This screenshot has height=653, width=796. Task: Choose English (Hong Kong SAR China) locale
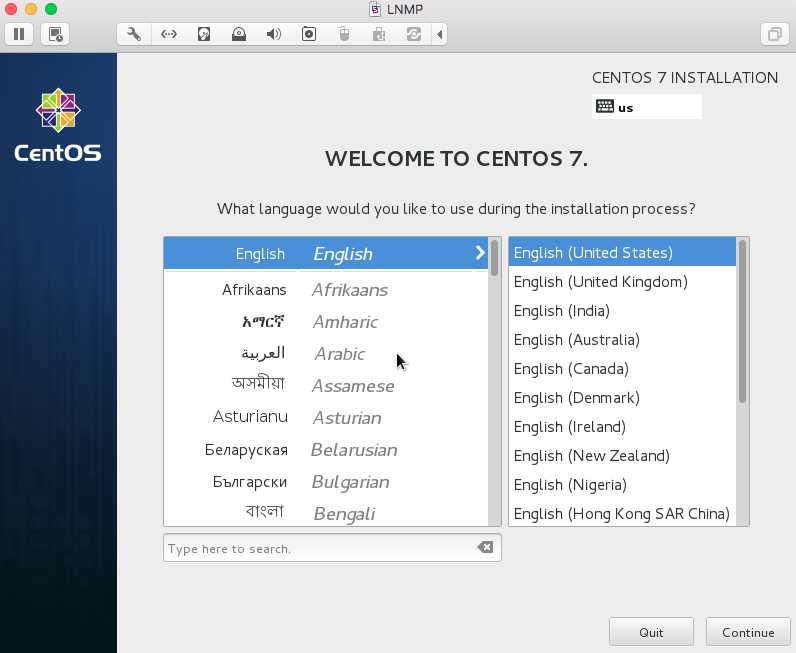pyautogui.click(x=622, y=513)
